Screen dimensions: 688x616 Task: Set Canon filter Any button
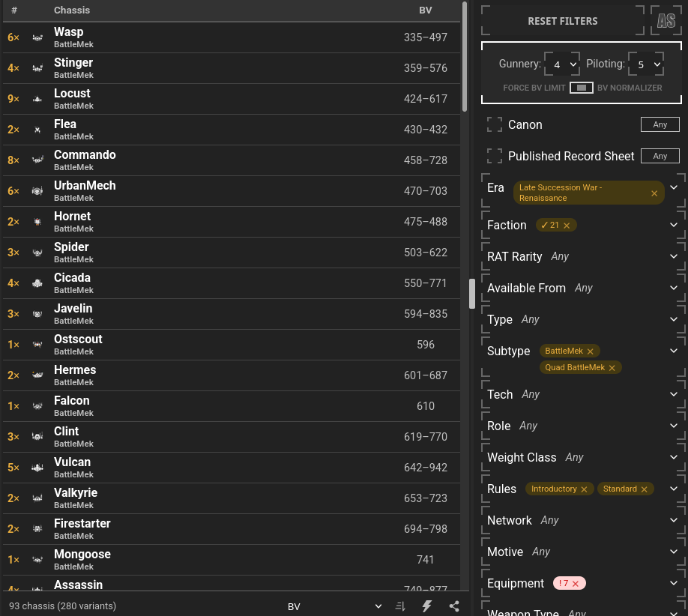pyautogui.click(x=660, y=124)
